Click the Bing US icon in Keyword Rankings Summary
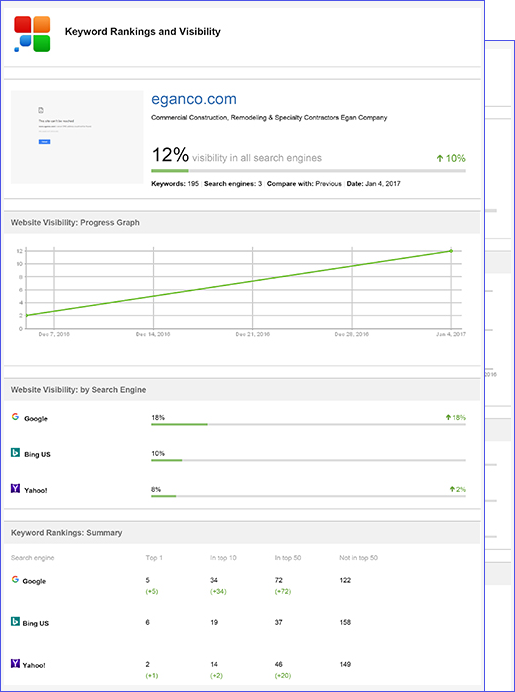This screenshot has width=515, height=692. (x=15, y=622)
